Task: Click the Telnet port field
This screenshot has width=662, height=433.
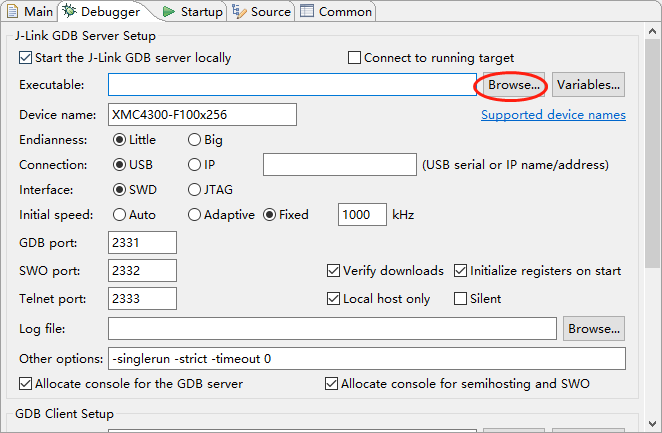Action: [142, 298]
